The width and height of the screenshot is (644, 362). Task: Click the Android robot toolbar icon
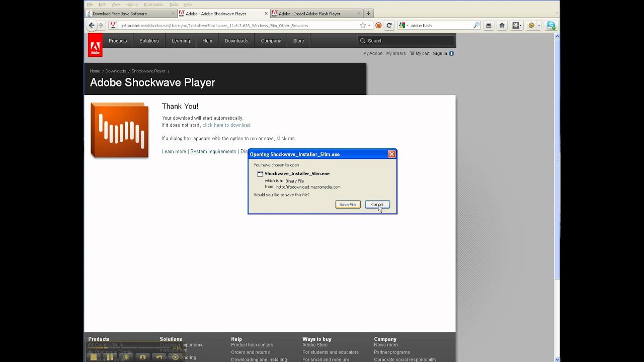tap(489, 25)
